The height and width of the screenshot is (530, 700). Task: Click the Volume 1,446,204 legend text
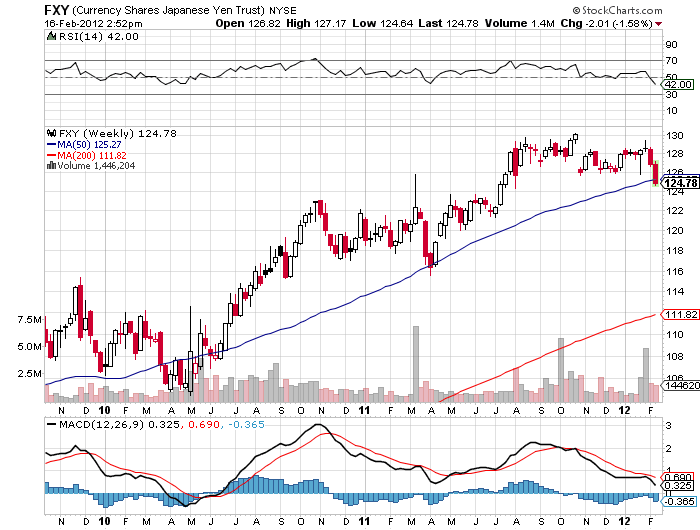(x=96, y=166)
